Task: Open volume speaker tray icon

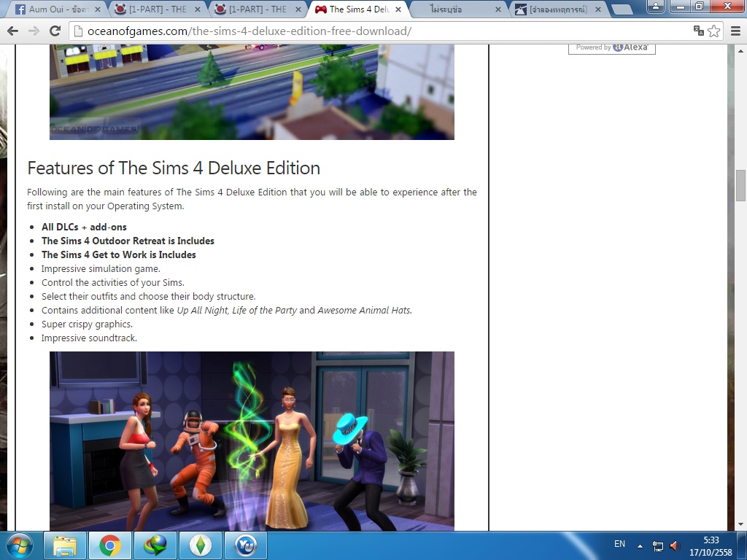Action: (675, 545)
